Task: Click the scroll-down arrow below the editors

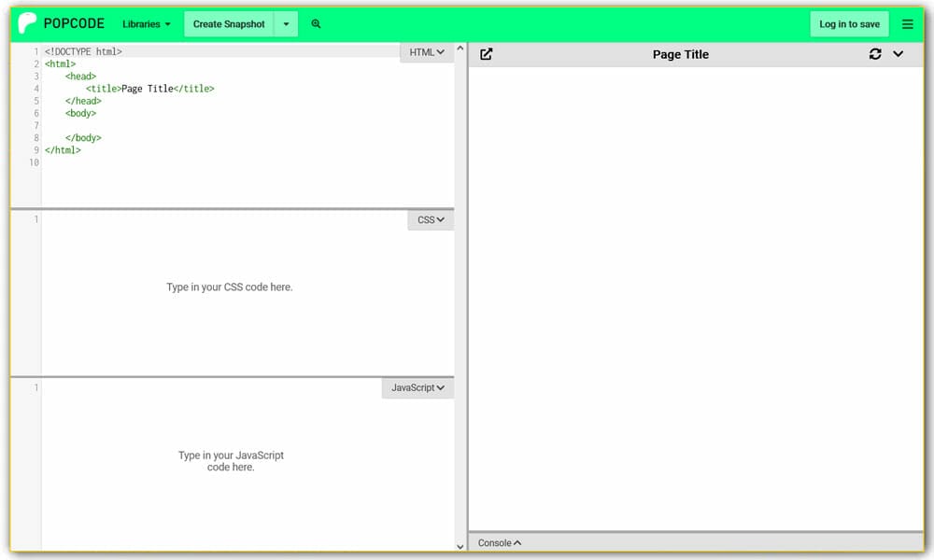Action: point(460,546)
